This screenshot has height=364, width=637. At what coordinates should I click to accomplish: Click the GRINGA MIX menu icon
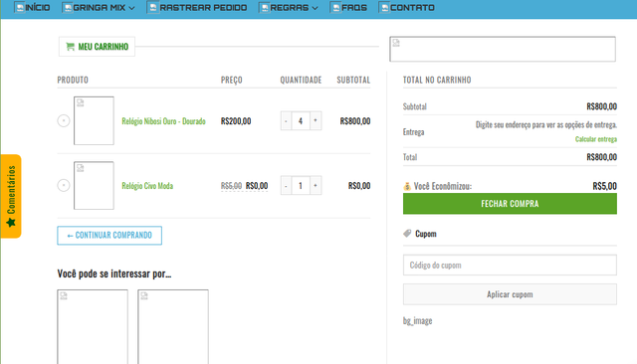[68, 8]
